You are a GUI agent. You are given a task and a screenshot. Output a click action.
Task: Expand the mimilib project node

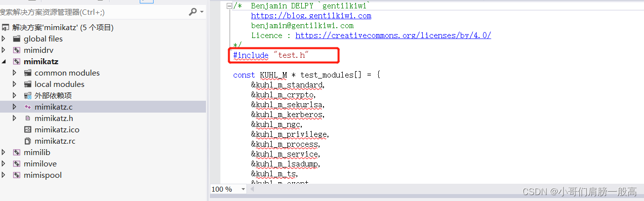pos(4,153)
